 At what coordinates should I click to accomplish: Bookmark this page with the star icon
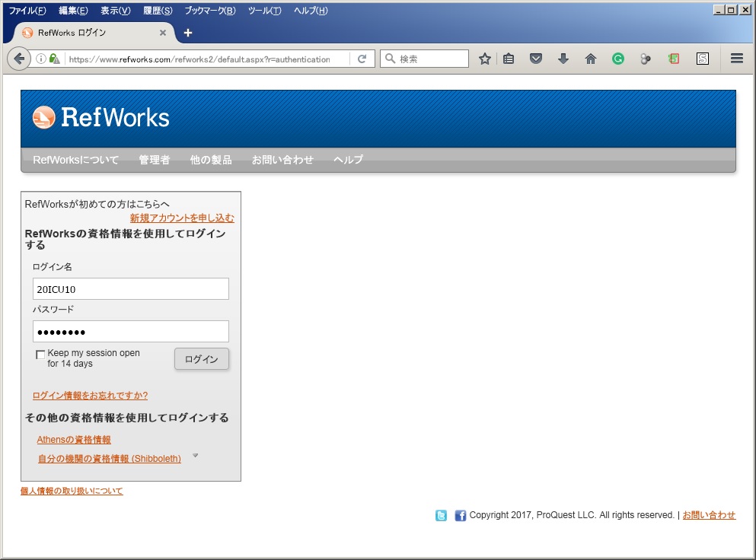click(x=484, y=59)
